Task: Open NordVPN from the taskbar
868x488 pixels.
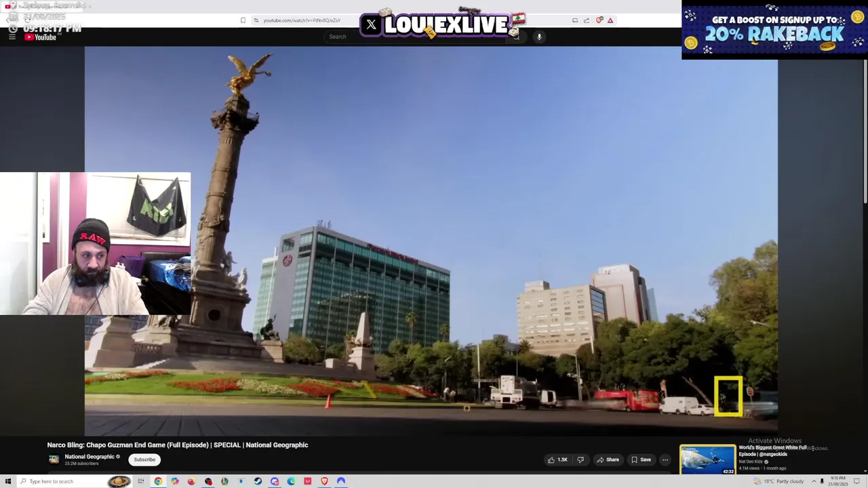Action: (x=341, y=481)
